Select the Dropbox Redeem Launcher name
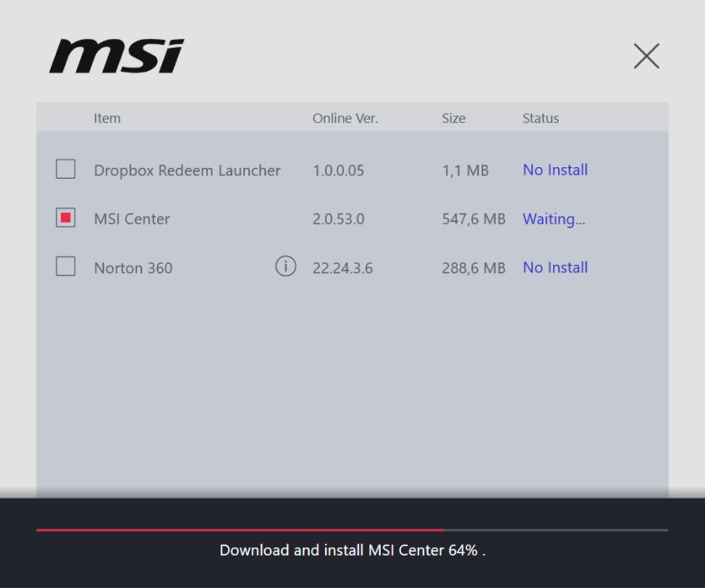 187,170
